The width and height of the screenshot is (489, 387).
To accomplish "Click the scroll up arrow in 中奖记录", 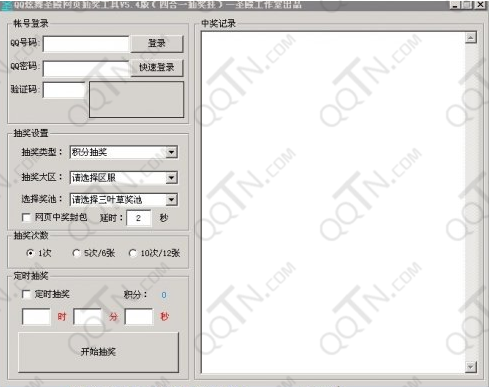I will [471, 38].
